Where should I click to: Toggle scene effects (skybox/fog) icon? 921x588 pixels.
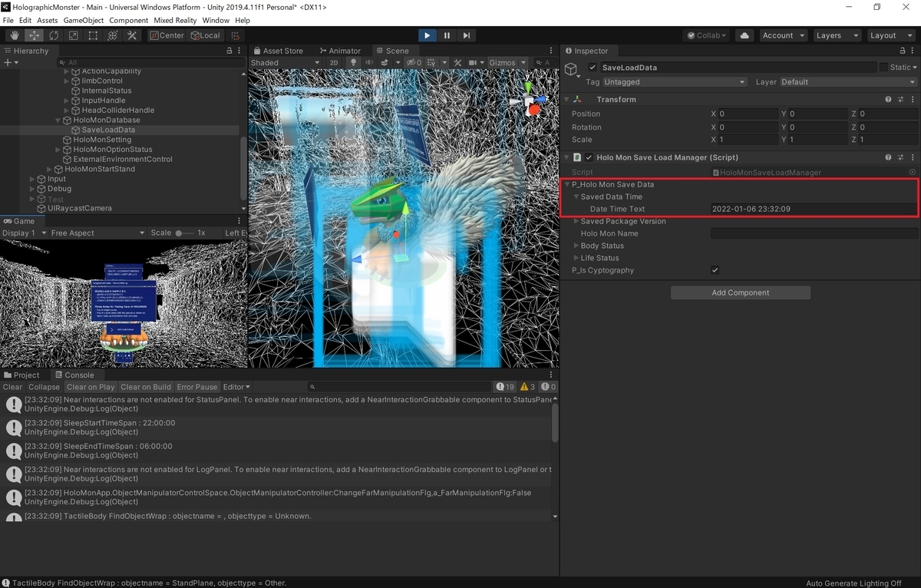(383, 62)
